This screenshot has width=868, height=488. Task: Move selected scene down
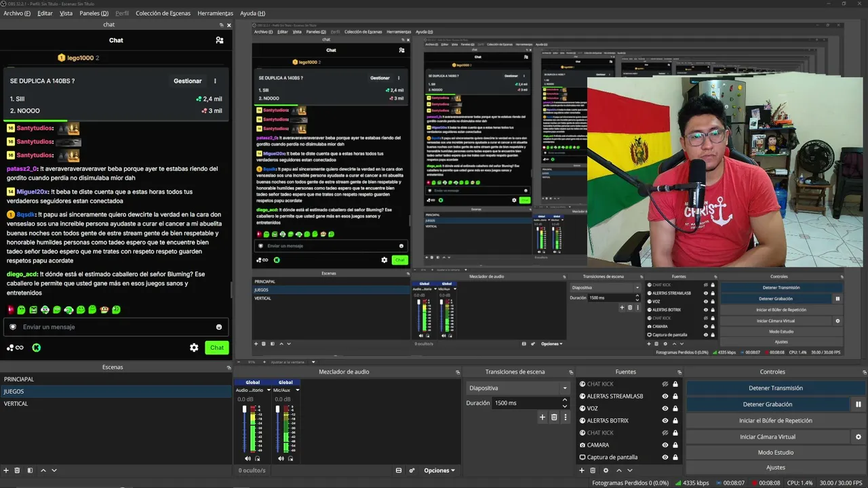[54, 470]
